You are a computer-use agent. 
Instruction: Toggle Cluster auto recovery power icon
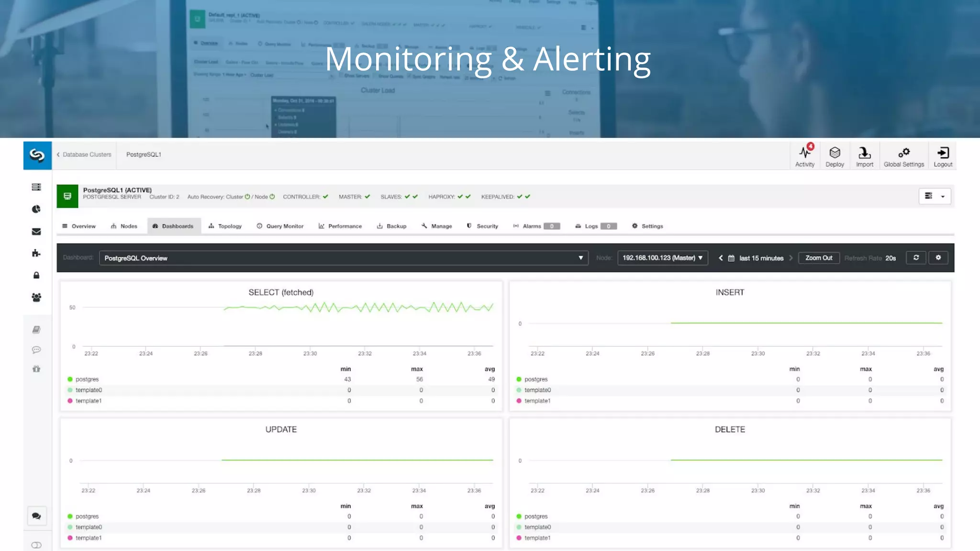[247, 197]
